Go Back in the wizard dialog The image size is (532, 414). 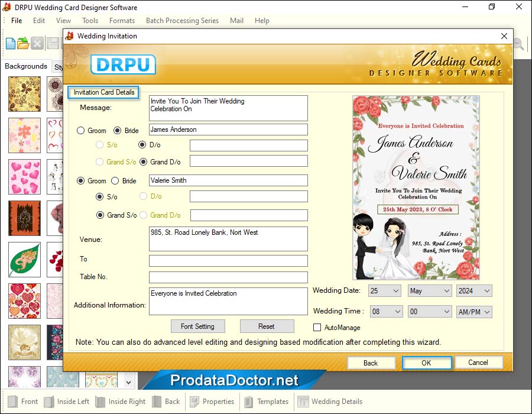click(371, 363)
